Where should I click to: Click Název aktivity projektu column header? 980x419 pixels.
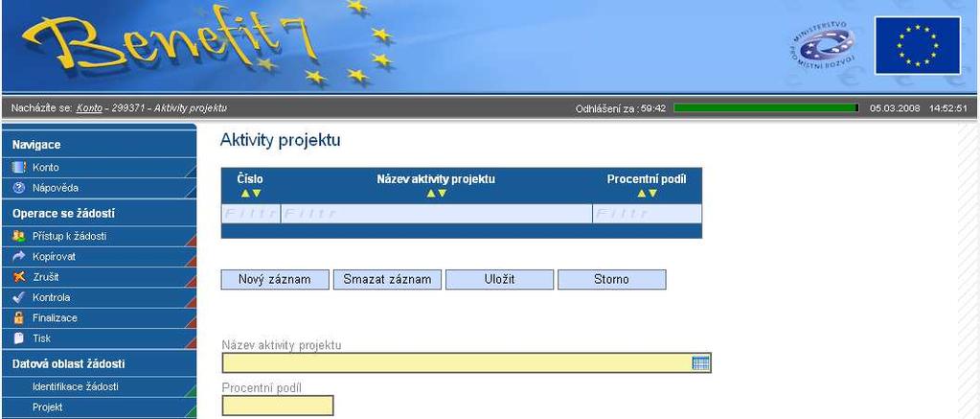436,179
